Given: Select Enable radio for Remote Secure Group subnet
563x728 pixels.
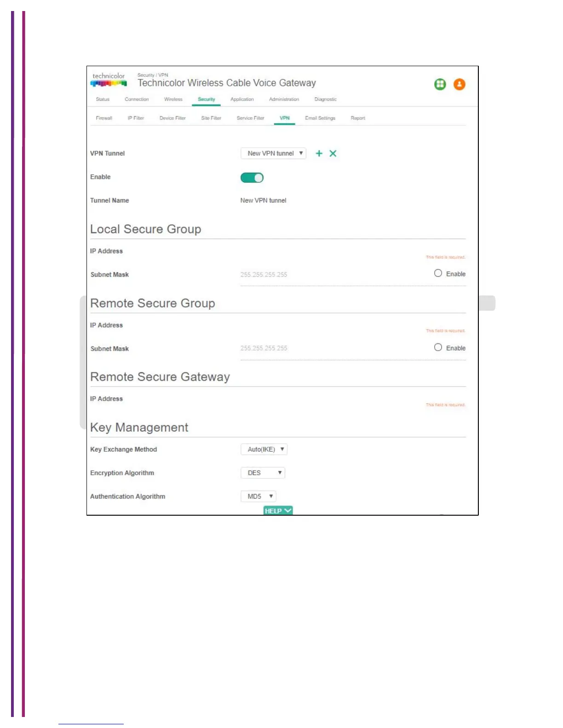Looking at the screenshot, I should (438, 347).
